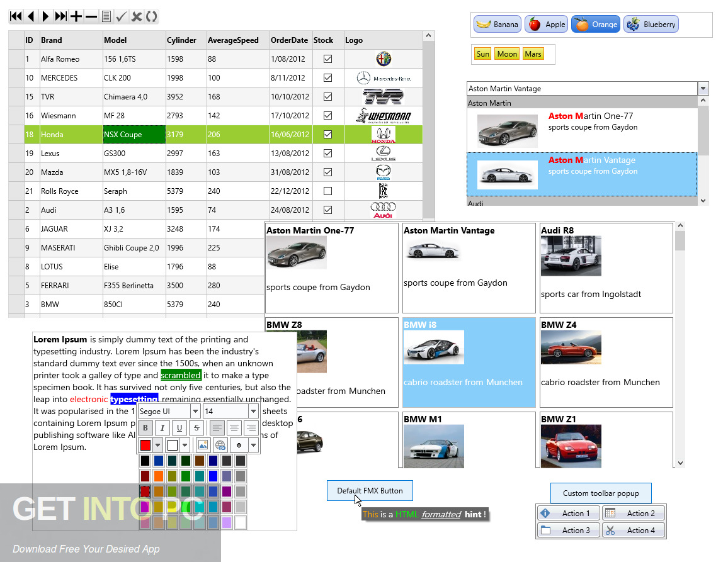Image resolution: width=728 pixels, height=562 pixels.
Task: Pick the orange color swatch
Action: tap(159, 476)
